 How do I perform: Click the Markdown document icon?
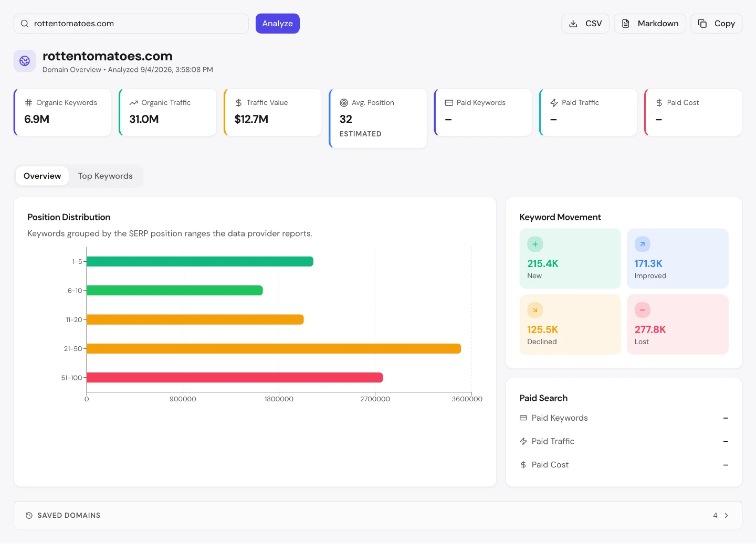pos(626,24)
